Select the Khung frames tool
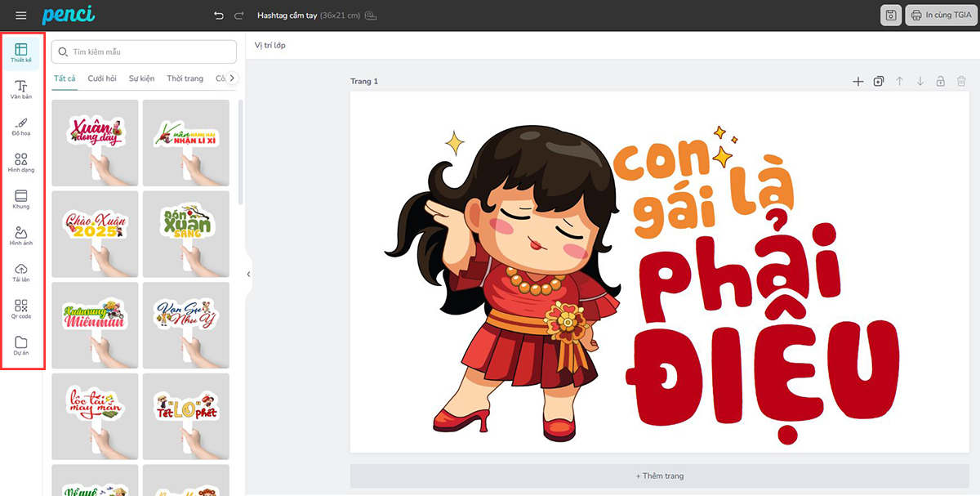 point(21,199)
